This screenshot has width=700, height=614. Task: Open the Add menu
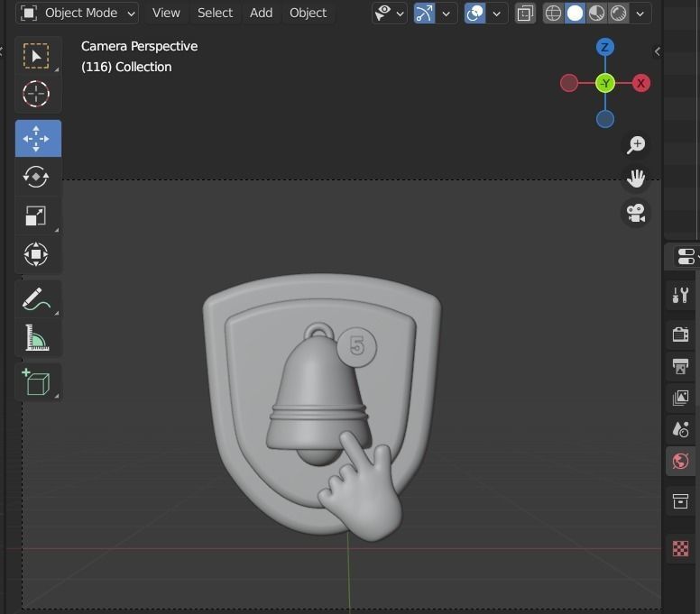(262, 13)
